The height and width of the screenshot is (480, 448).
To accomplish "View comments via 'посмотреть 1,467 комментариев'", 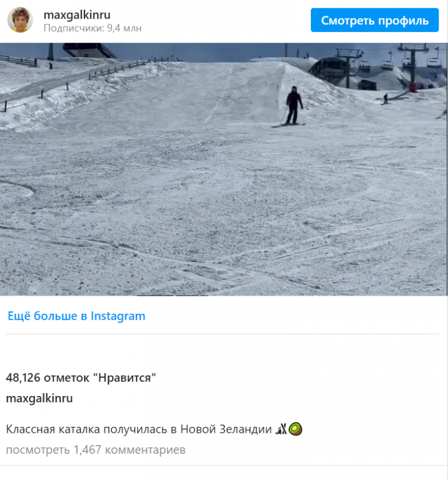I will 96,450.
